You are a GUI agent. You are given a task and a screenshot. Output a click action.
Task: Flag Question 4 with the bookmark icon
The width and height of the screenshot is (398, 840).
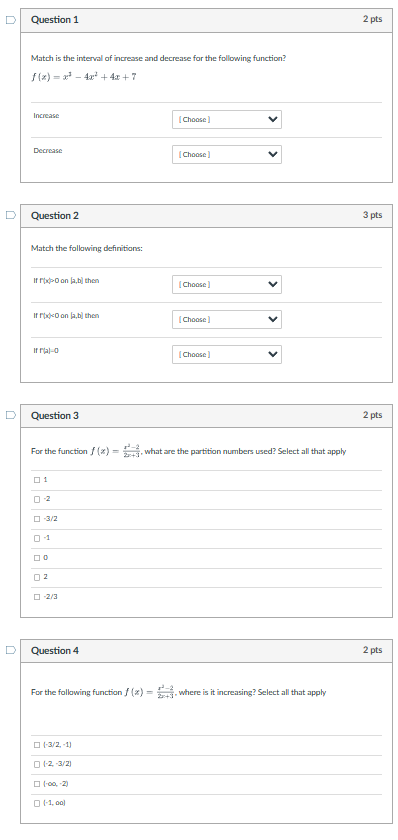10,650
